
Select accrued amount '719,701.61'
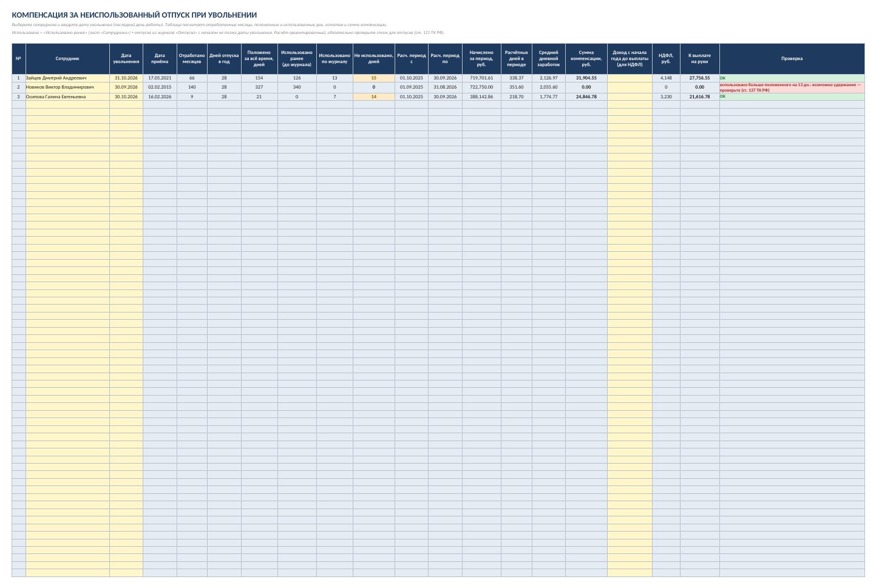481,78
